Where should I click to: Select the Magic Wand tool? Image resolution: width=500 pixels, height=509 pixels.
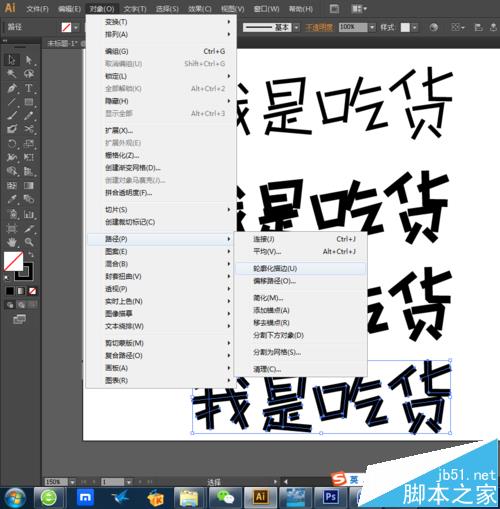point(12,74)
